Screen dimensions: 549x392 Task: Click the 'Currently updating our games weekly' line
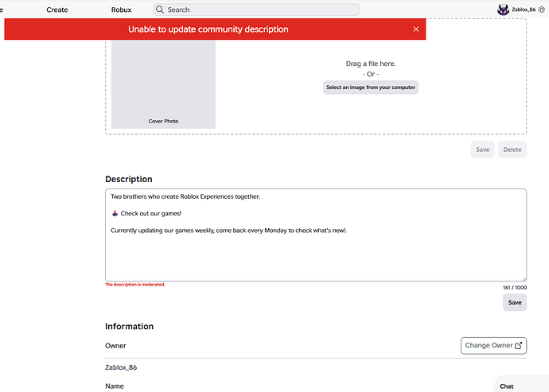click(228, 231)
